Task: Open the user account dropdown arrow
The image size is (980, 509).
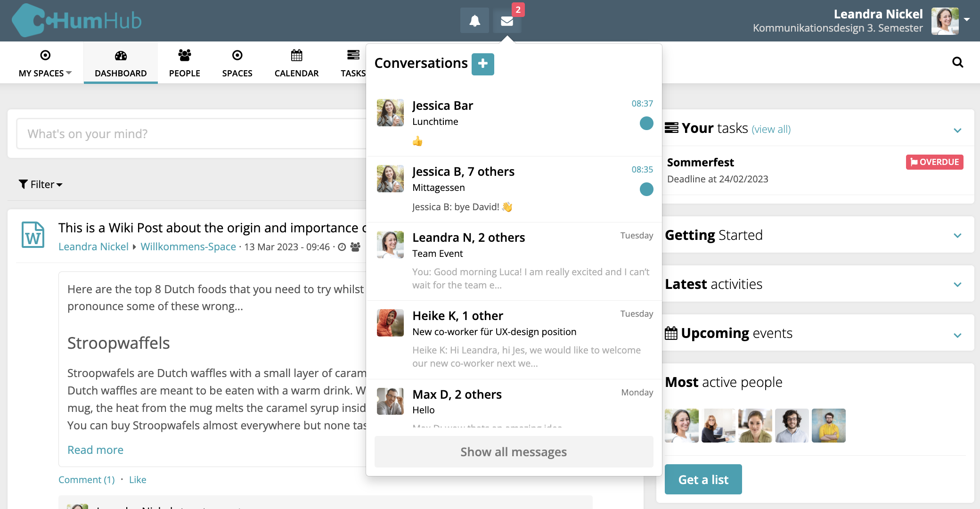Action: [x=967, y=20]
